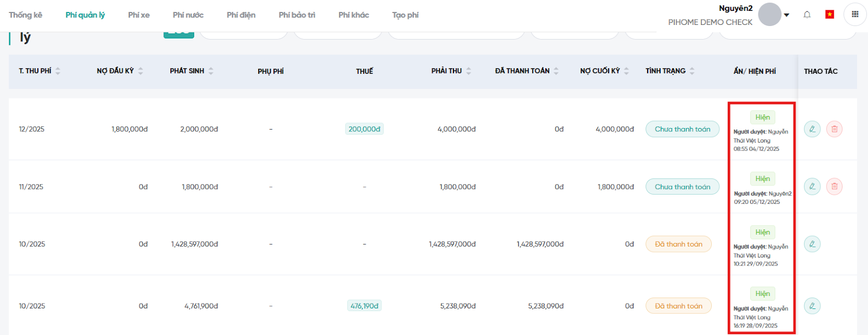Toggle Hiện visibility tag for 11/2025 row
868x335 pixels.
[762, 179]
